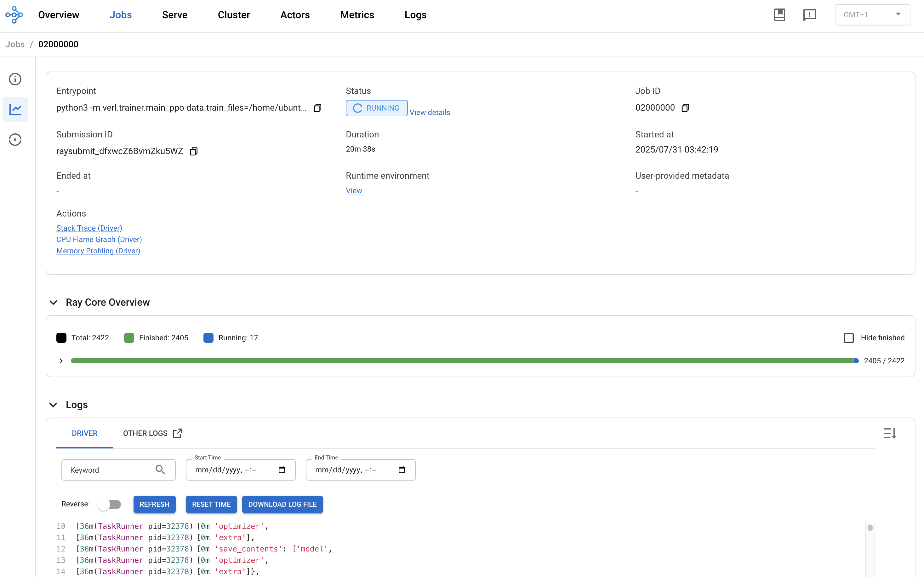
Task: Collapse the Ray Core Overview section
Action: (54, 303)
